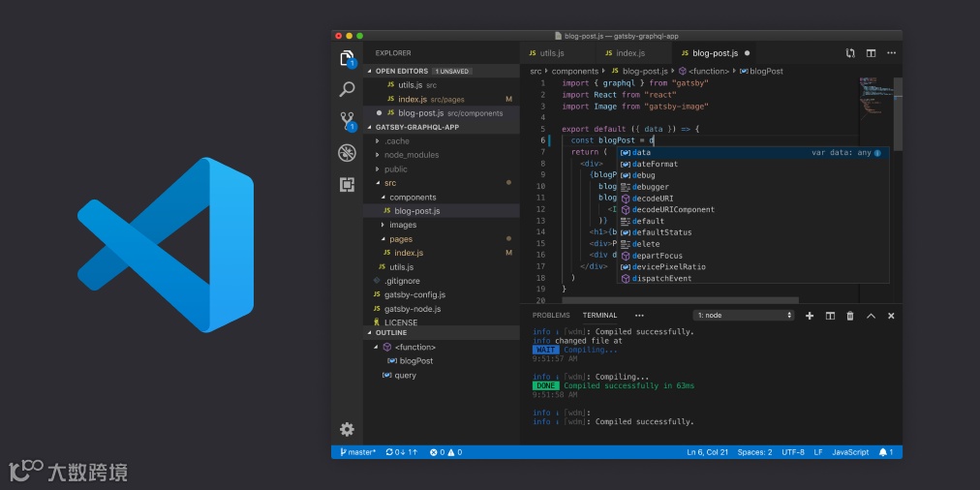Select blogPost in the outline
The image size is (980, 490).
point(442,361)
